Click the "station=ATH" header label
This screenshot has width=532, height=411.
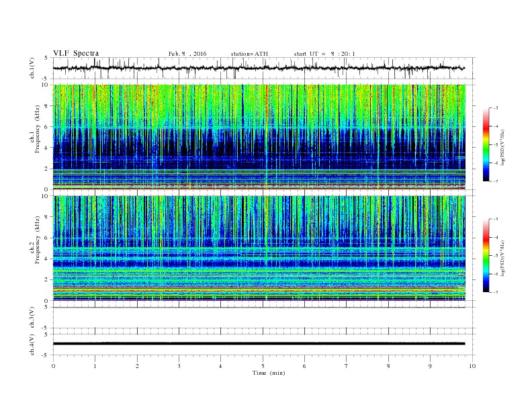tap(249, 54)
